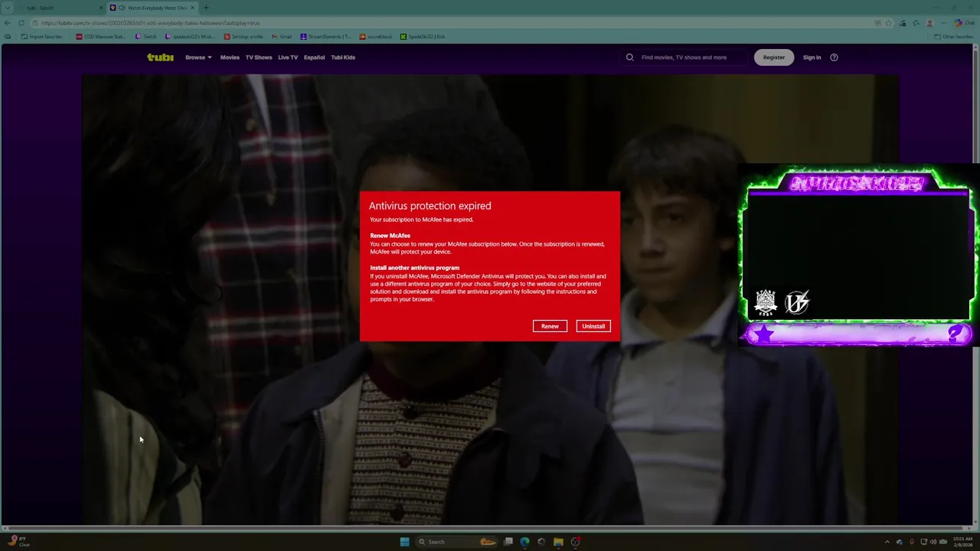Reload the page with the refresh icon
Image resolution: width=980 pixels, height=551 pixels.
tap(21, 23)
